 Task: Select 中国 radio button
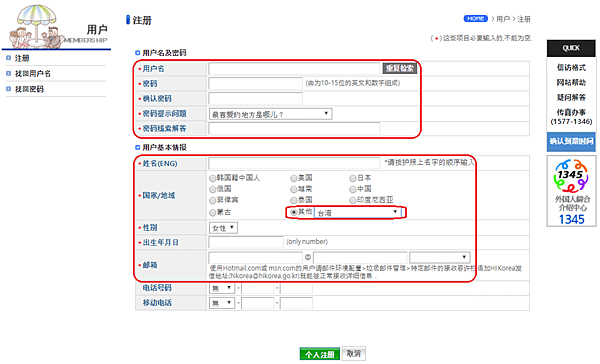point(352,189)
